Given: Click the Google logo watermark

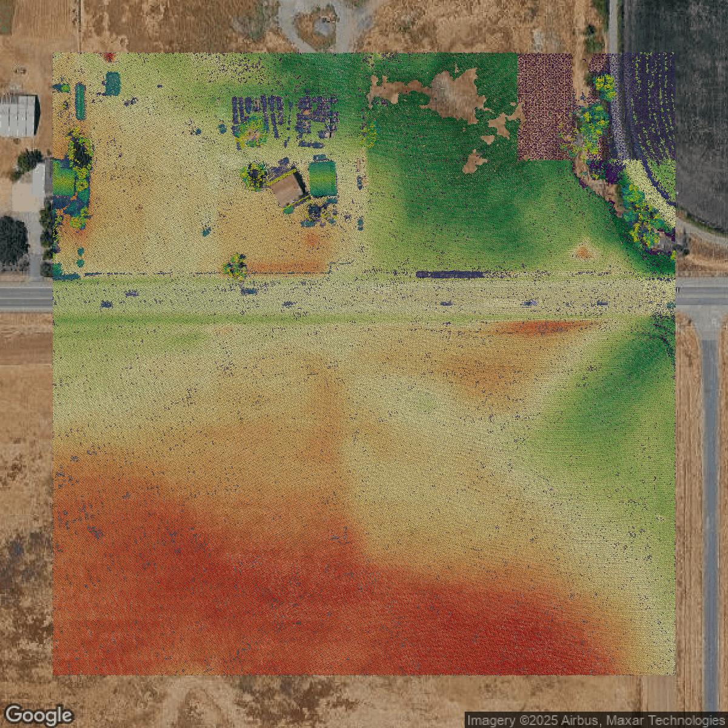Looking at the screenshot, I should tap(39, 715).
